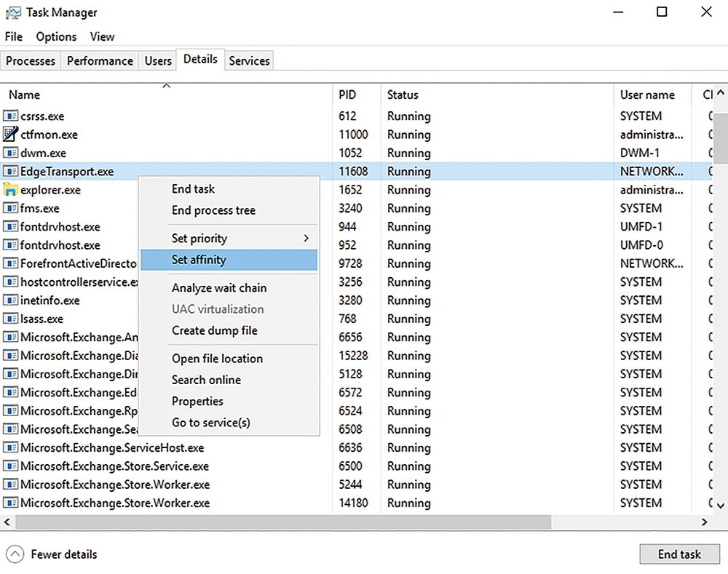This screenshot has width=728, height=574.
Task: Sort by the User name column header
Action: tap(652, 95)
